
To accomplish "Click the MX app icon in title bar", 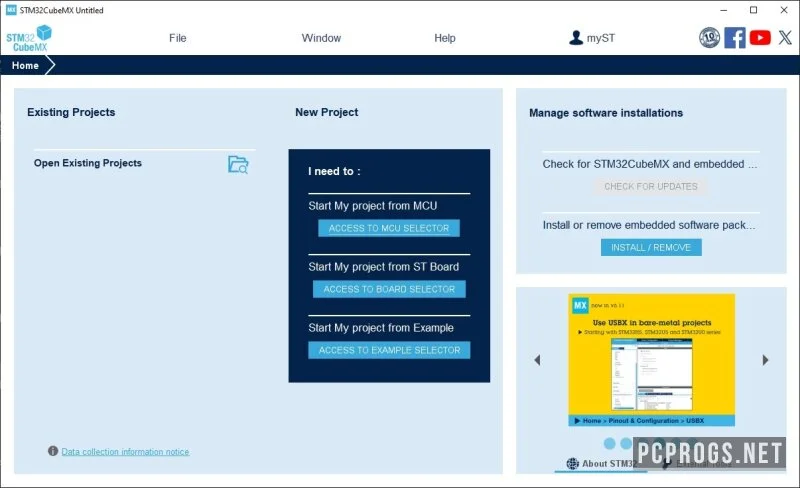I will click(x=11, y=10).
